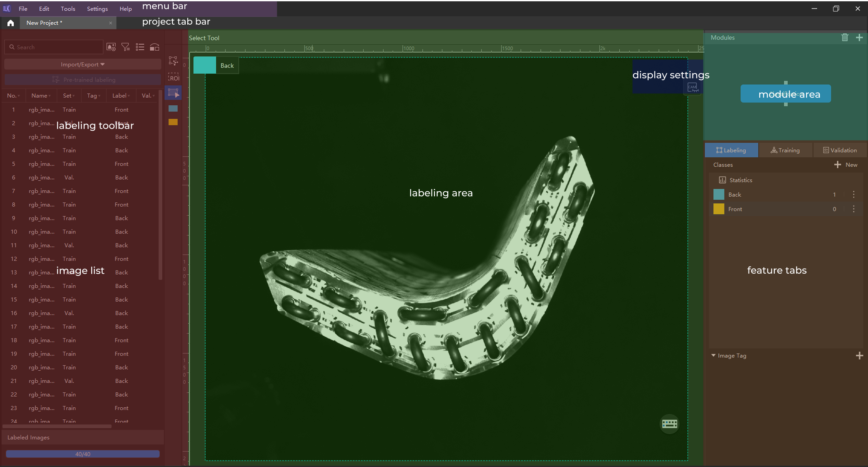The image size is (868, 467).
Task: Open the Statistics view
Action: point(736,180)
